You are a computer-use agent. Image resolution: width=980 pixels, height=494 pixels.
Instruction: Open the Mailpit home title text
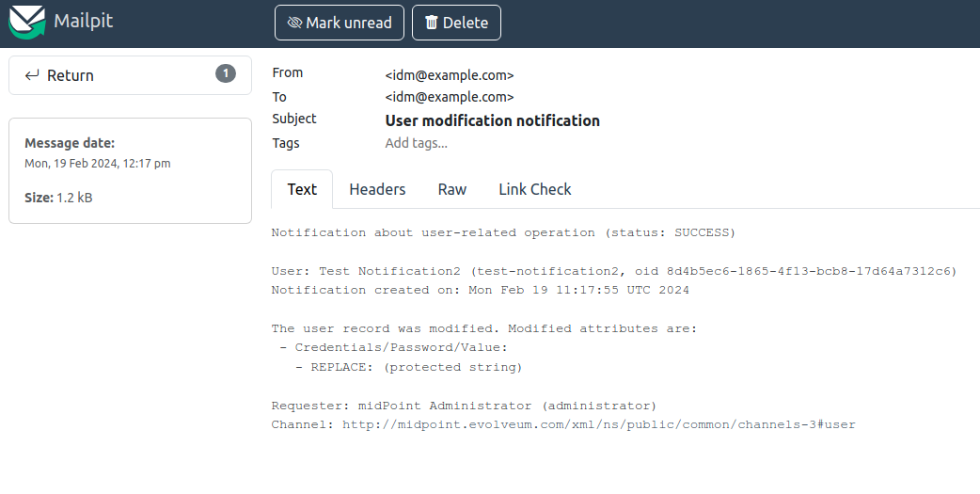coord(83,21)
